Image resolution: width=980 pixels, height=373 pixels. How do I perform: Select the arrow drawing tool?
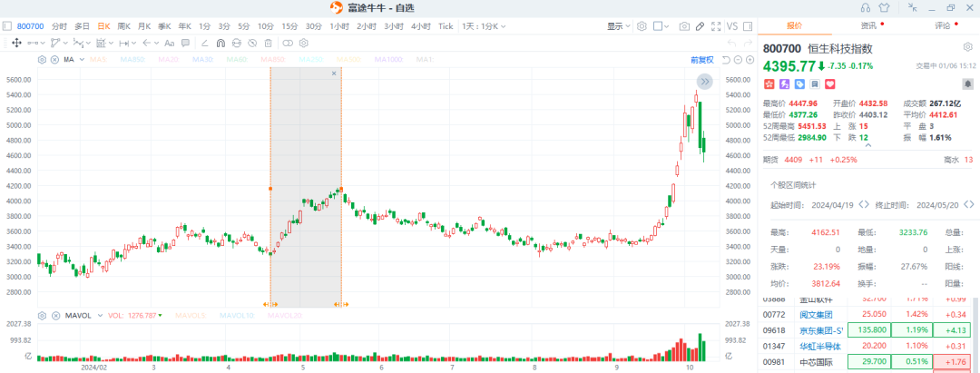click(146, 44)
